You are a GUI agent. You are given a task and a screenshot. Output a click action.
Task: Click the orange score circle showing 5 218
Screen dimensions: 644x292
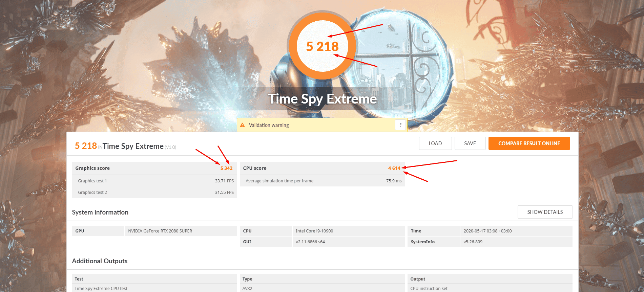[322, 46]
